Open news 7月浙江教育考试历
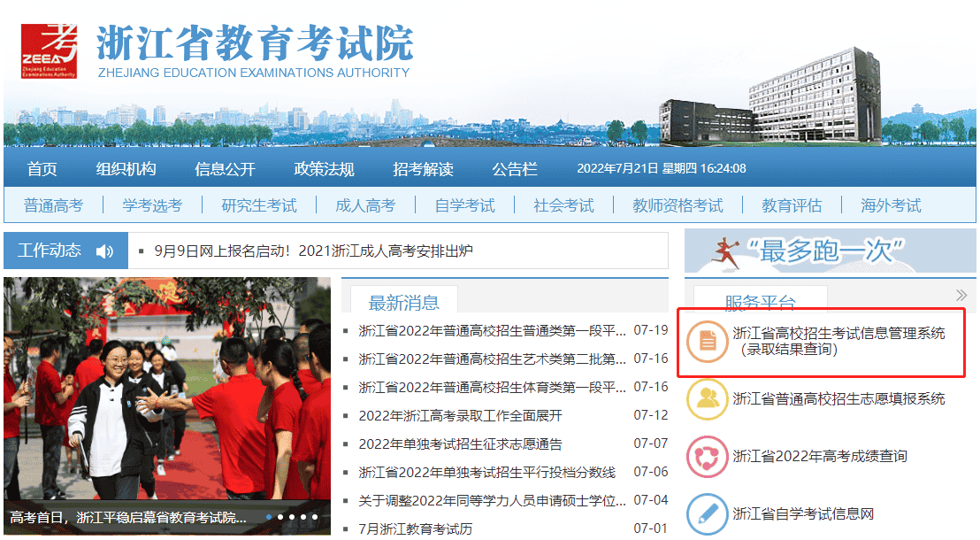This screenshot has height=540, width=980. click(416, 528)
